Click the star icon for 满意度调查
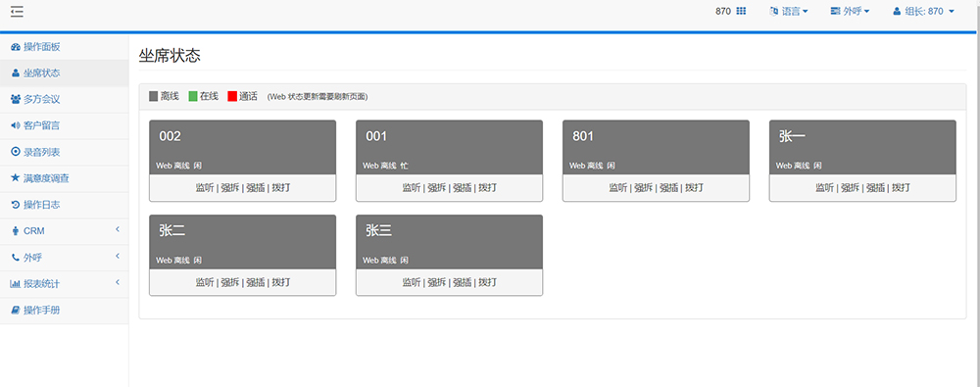 point(16,178)
